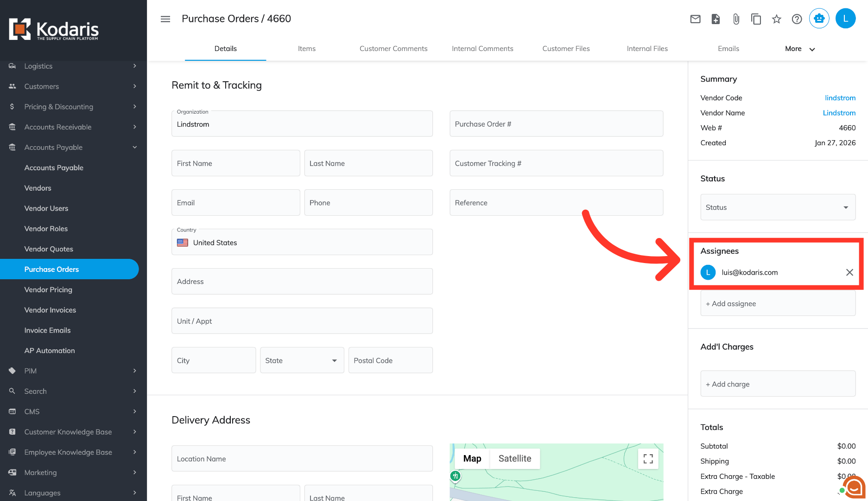
Task: Click the Customers people icon in sidebar
Action: pyautogui.click(x=13, y=86)
